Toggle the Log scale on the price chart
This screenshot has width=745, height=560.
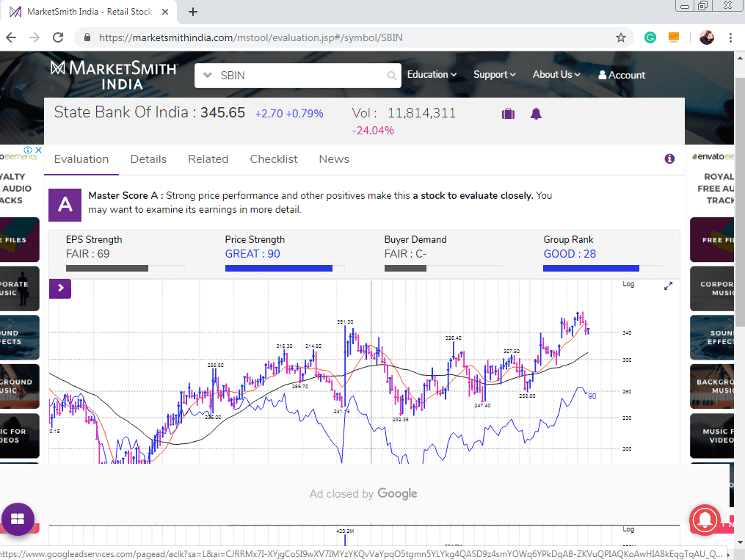pyautogui.click(x=628, y=284)
